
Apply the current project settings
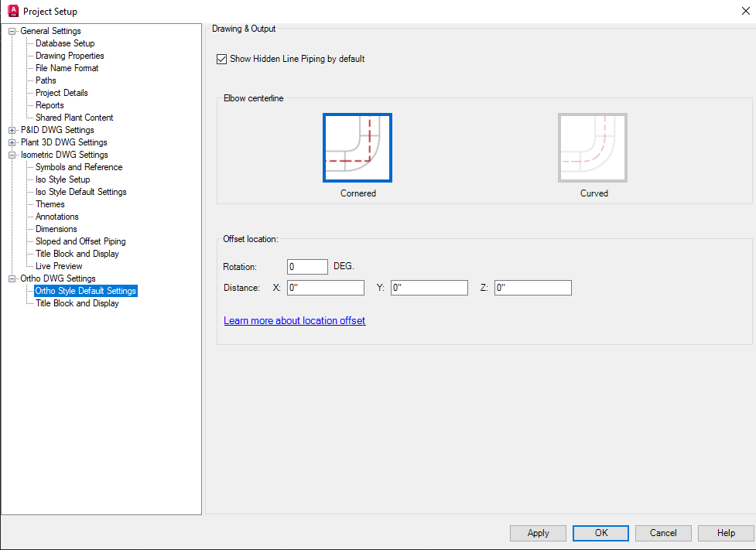pyautogui.click(x=538, y=533)
